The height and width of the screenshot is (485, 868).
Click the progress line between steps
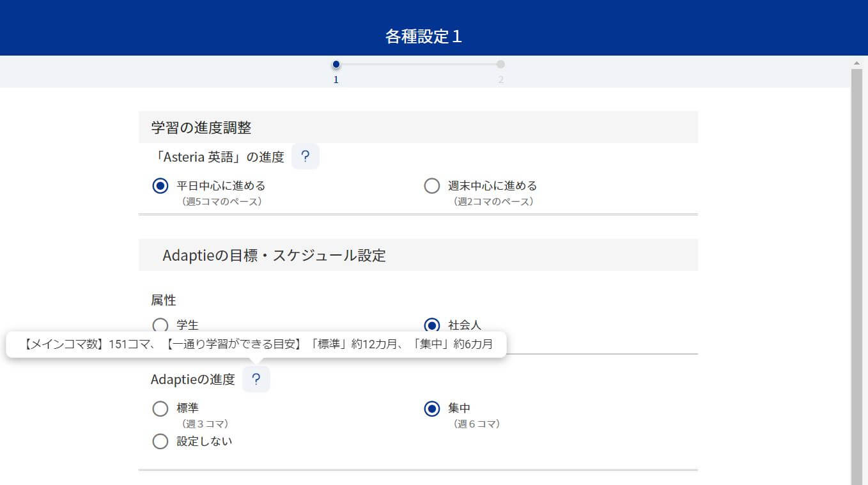(418, 65)
